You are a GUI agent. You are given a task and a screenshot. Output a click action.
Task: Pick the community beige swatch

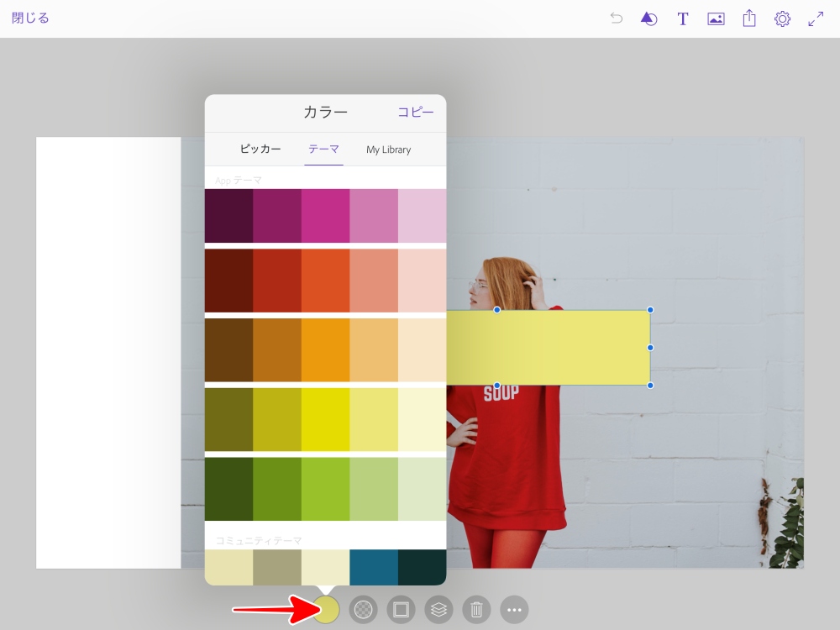click(228, 567)
